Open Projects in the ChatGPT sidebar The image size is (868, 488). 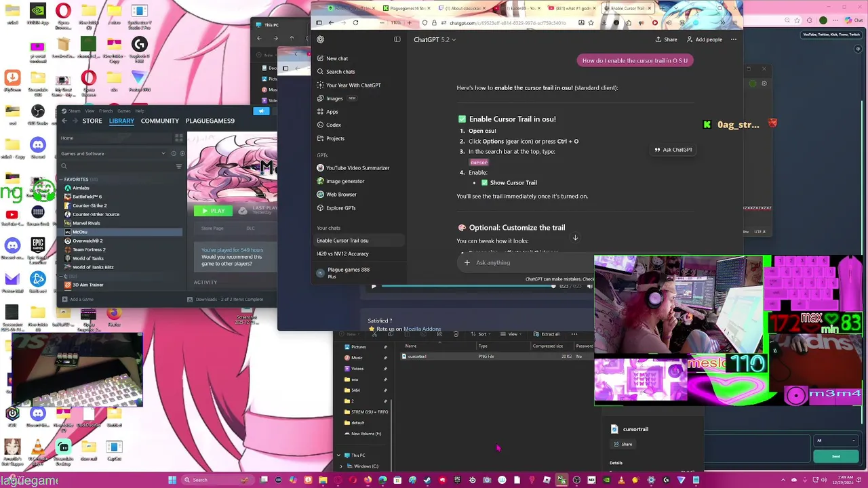[x=330, y=138]
